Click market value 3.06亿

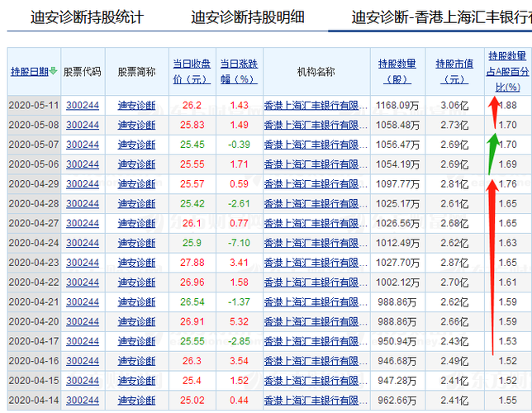[454, 105]
